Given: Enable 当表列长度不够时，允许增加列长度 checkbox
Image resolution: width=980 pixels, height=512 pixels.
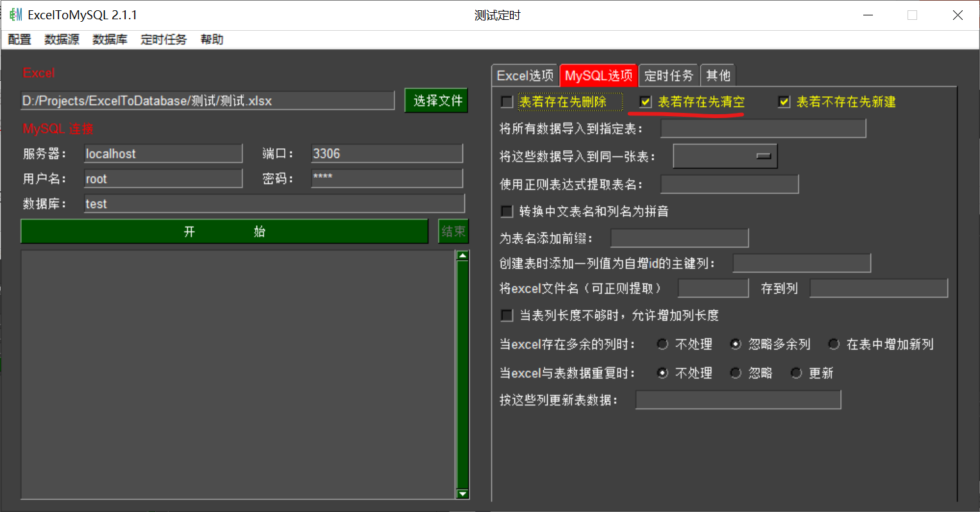Looking at the screenshot, I should 507,316.
